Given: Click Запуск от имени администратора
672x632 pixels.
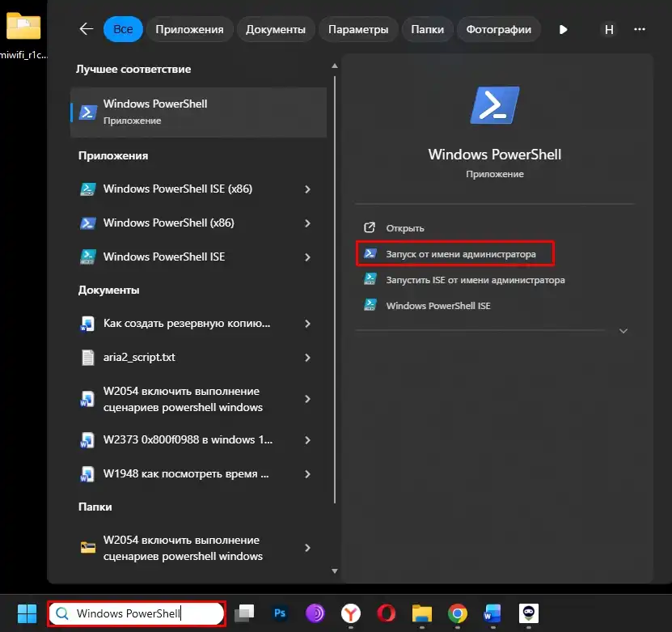Looking at the screenshot, I should tap(455, 253).
